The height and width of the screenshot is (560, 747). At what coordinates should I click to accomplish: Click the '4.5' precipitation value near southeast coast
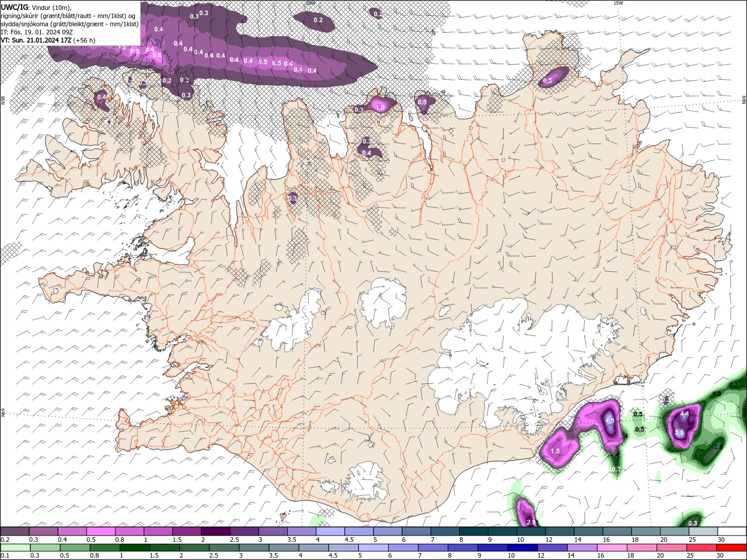pos(610,421)
